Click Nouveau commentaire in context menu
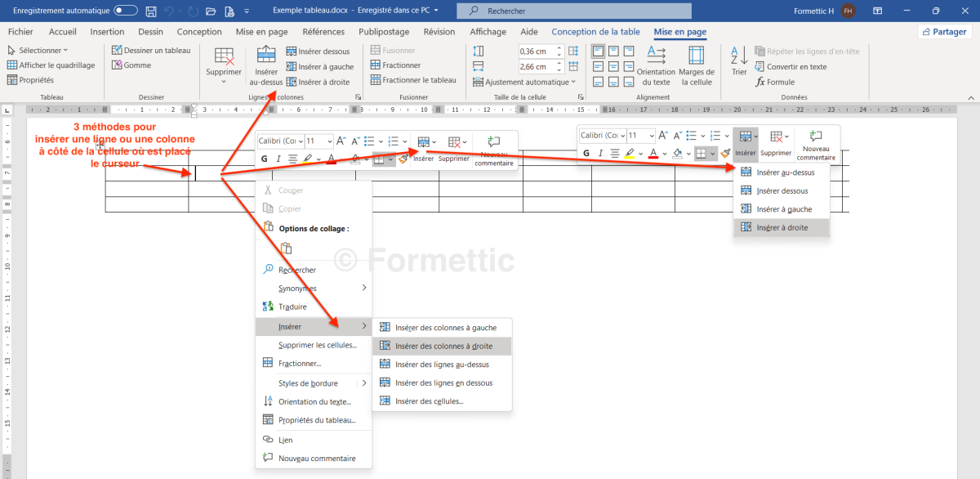Screen dimensions: 980x479 pyautogui.click(x=316, y=459)
